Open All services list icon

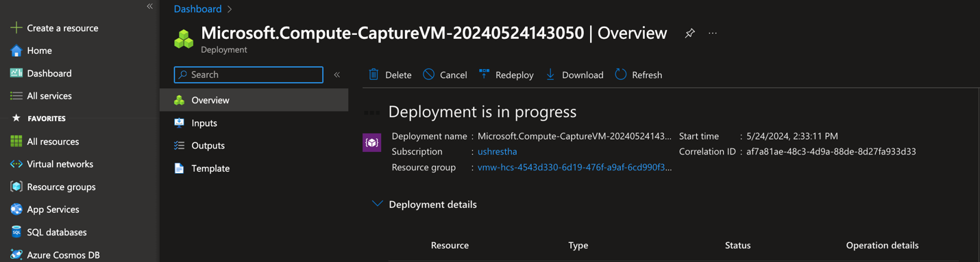tap(16, 96)
